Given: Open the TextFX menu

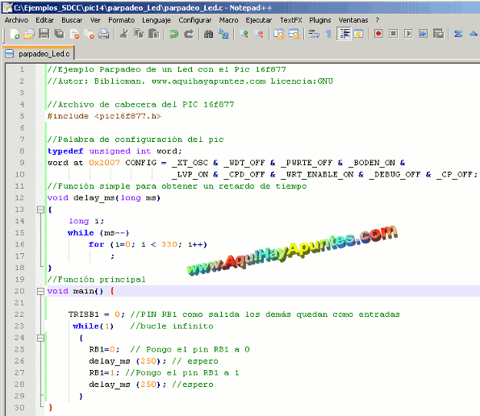Looking at the screenshot, I should [x=291, y=20].
